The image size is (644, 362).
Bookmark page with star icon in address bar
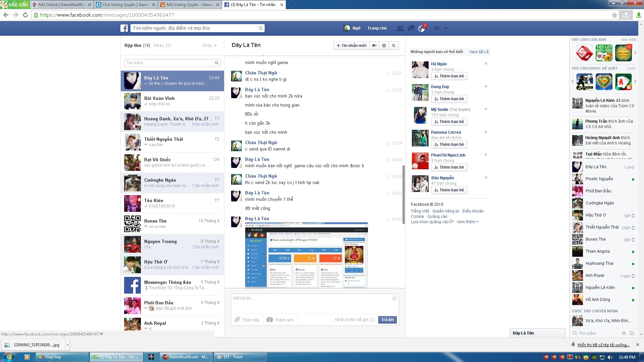pyautogui.click(x=614, y=15)
